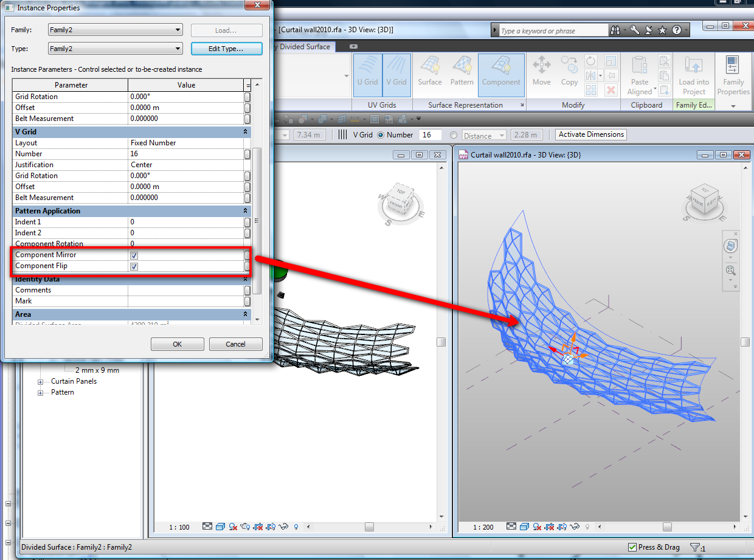The width and height of the screenshot is (754, 560).
Task: Switch to the Divided Surface ribbon tab
Action: pyautogui.click(x=304, y=47)
